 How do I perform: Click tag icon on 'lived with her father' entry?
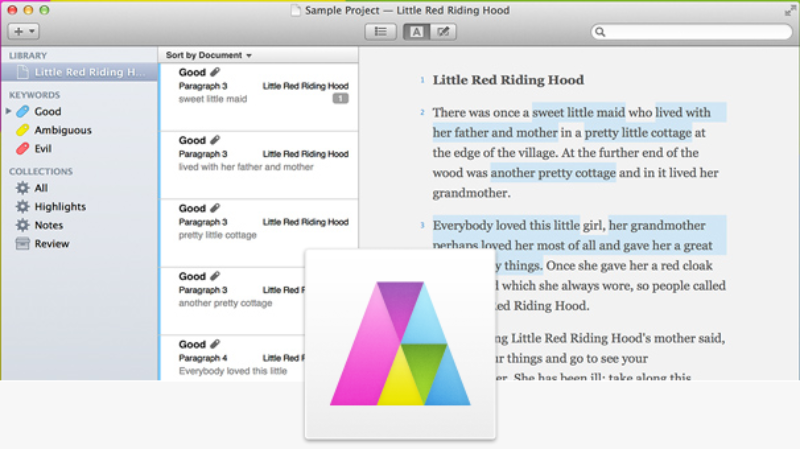point(215,140)
